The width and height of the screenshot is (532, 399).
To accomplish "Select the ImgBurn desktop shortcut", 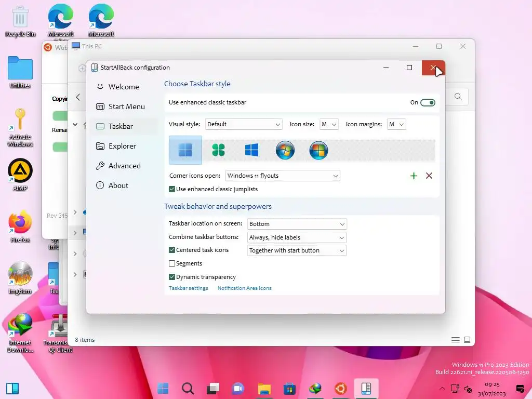I will point(20,278).
